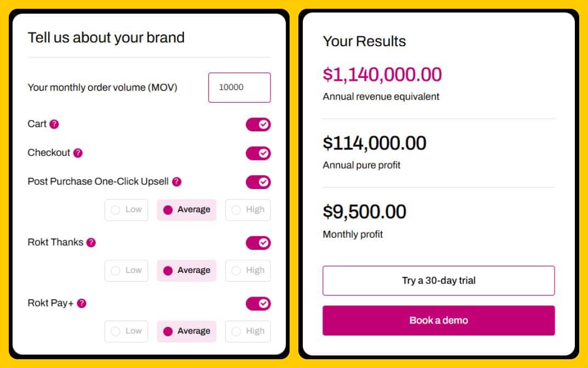Viewport: 588px width, 368px height.
Task: Turn off the Checkout switch
Action: point(258,153)
